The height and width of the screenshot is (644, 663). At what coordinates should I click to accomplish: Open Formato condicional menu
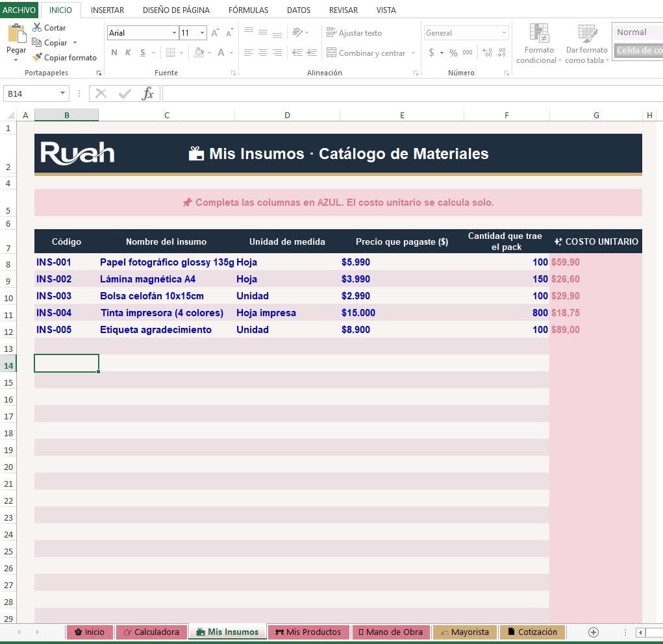(539, 44)
